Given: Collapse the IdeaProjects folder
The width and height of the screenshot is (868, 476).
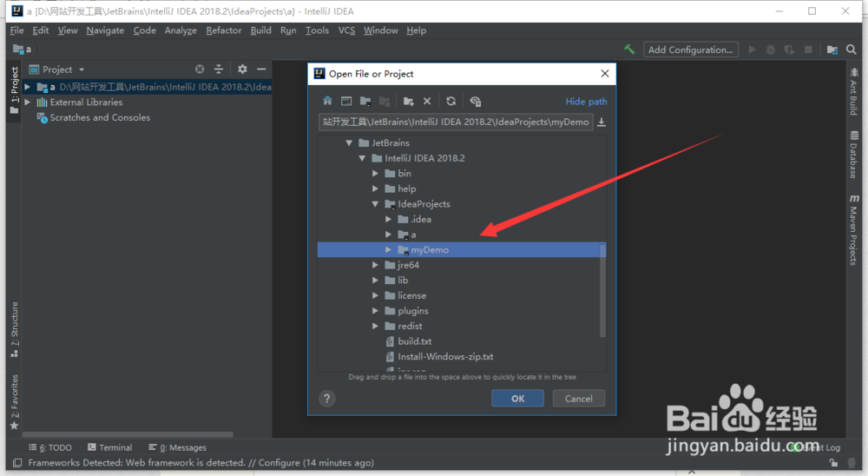Looking at the screenshot, I should tap(375, 204).
